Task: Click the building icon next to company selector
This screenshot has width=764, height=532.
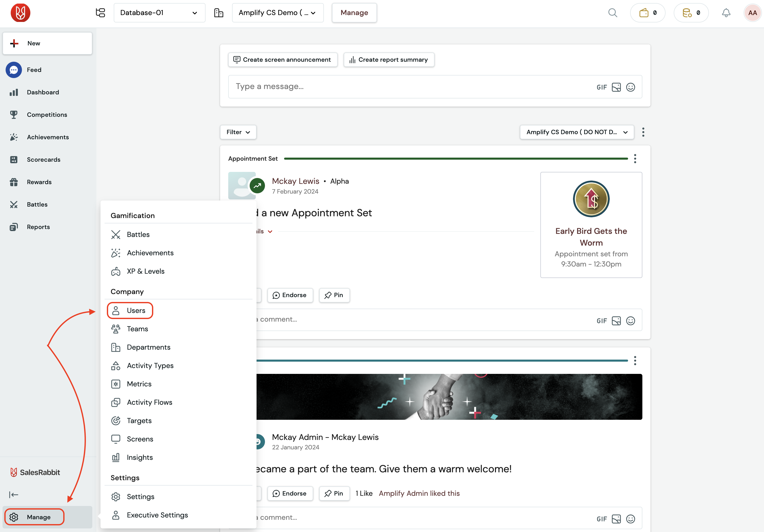Action: 219,13
